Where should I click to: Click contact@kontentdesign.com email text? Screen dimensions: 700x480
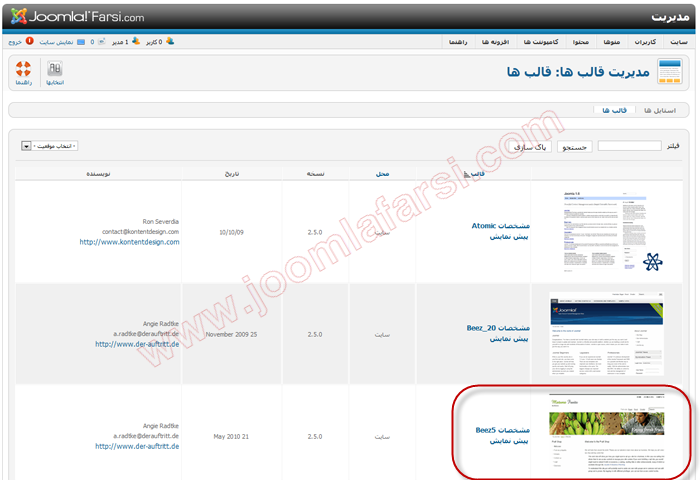pos(141,232)
